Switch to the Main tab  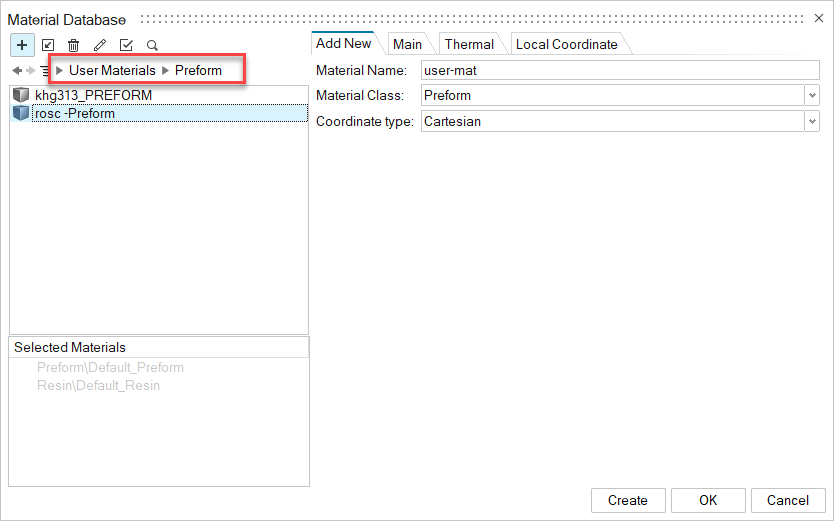click(x=407, y=44)
